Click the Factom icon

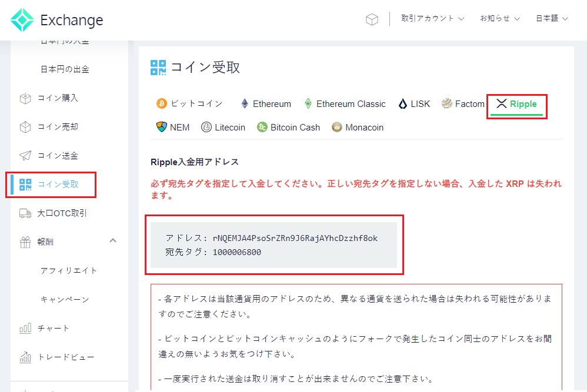(446, 103)
